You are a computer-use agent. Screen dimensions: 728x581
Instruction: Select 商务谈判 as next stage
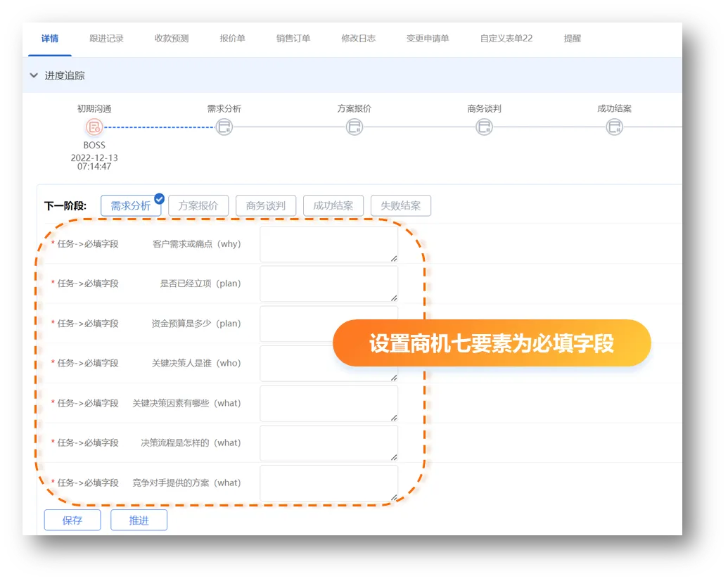[x=266, y=206]
